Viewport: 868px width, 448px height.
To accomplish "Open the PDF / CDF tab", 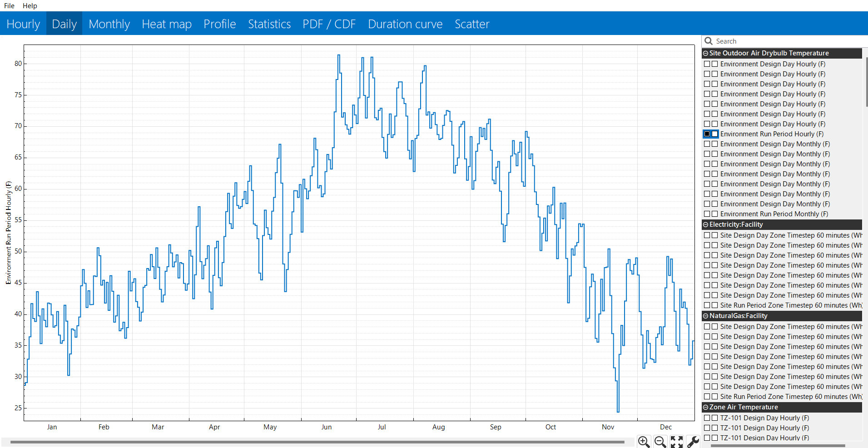I will pos(329,24).
